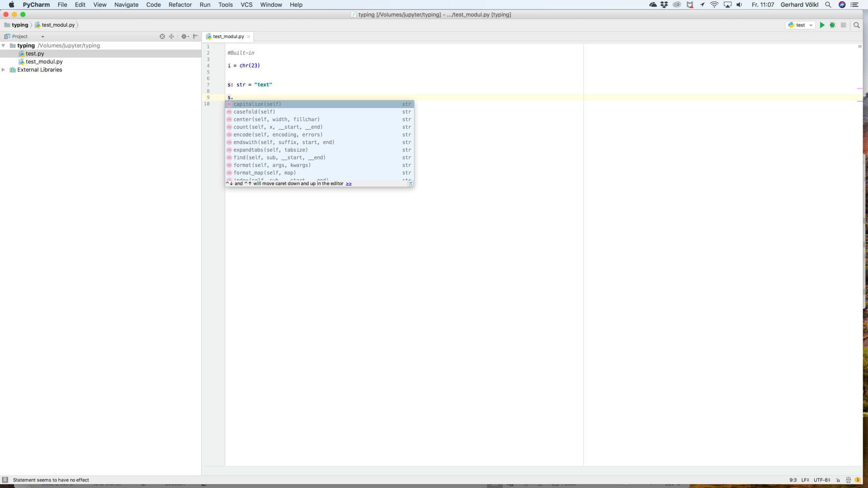Click the gear settings icon in Project panel

click(184, 36)
